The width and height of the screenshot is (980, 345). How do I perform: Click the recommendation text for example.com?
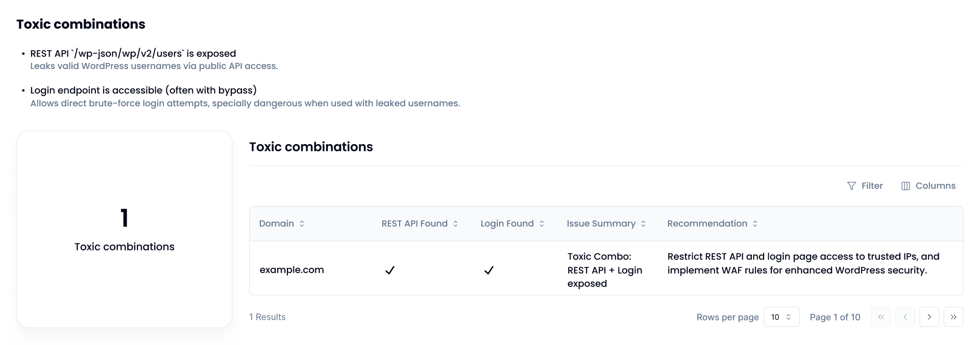pos(803,263)
